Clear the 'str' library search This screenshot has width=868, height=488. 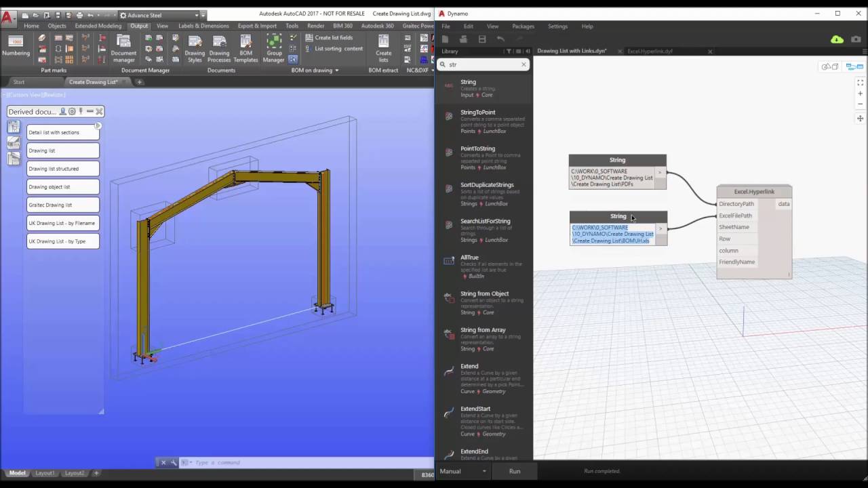(524, 64)
